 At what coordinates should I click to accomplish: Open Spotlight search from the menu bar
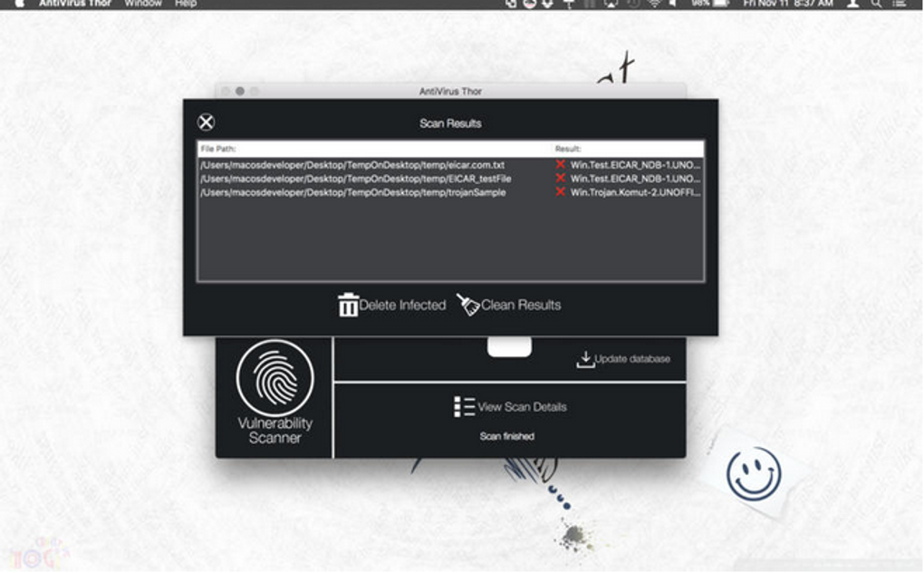pyautogui.click(x=876, y=4)
